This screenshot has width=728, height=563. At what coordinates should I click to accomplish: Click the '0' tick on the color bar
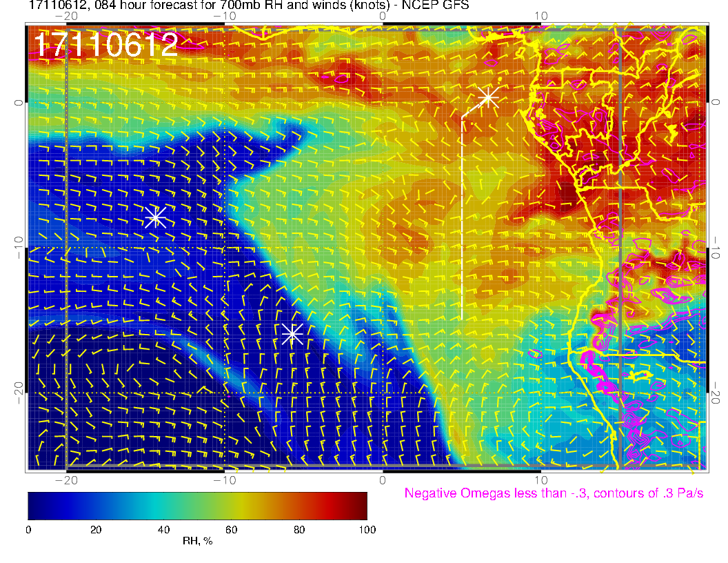(28, 530)
